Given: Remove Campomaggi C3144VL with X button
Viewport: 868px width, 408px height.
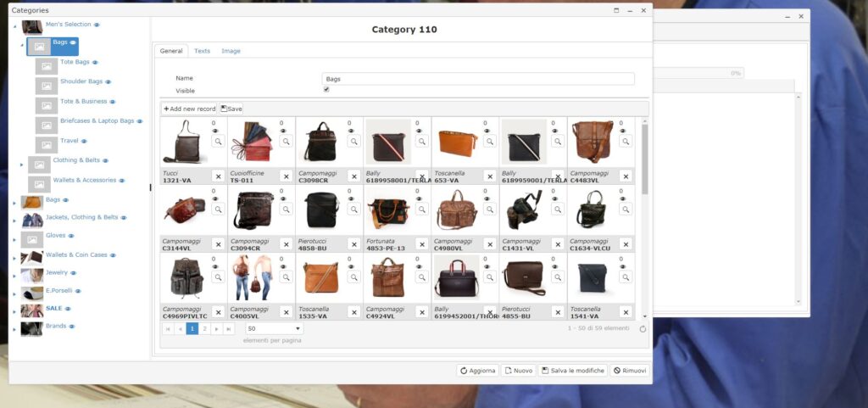Looking at the screenshot, I should pyautogui.click(x=218, y=244).
